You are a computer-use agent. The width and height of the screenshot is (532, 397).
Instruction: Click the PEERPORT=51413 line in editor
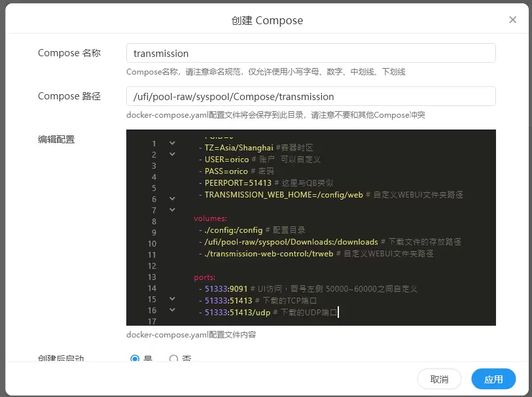pyautogui.click(x=238, y=183)
